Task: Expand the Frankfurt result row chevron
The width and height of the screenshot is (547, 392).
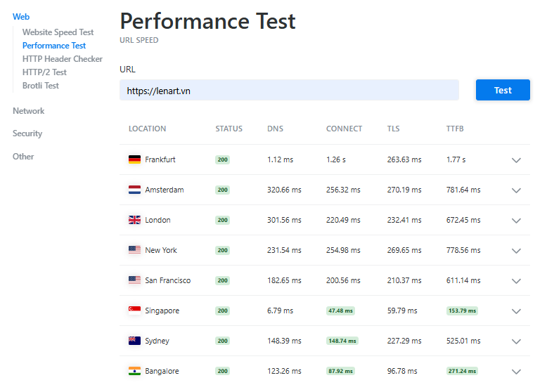Action: pos(516,160)
